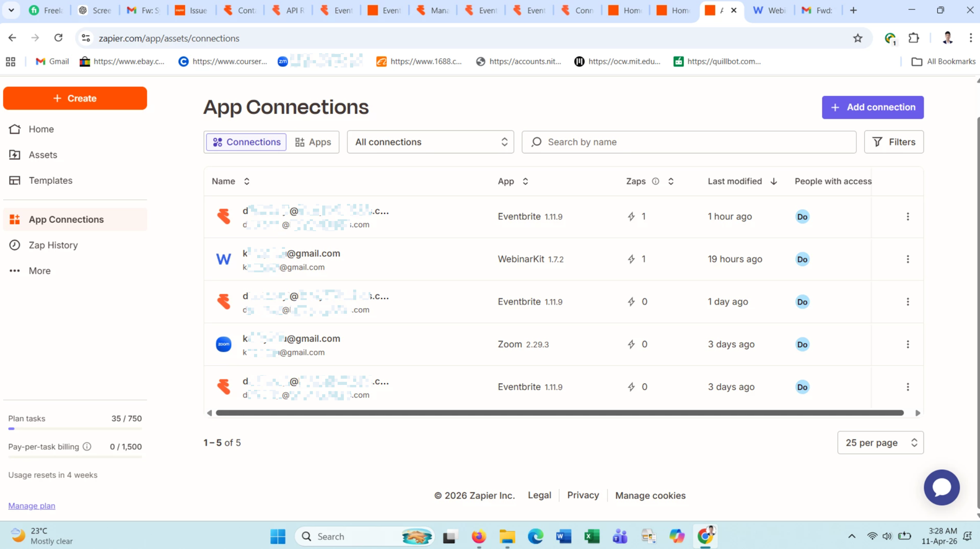The width and height of the screenshot is (980, 549).
Task: Click the Add connection button
Action: [x=872, y=108]
